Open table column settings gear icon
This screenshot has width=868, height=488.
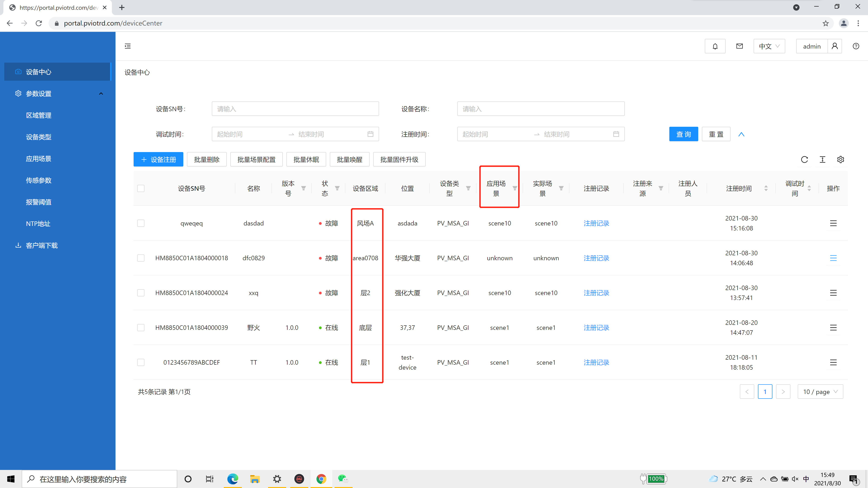point(840,159)
